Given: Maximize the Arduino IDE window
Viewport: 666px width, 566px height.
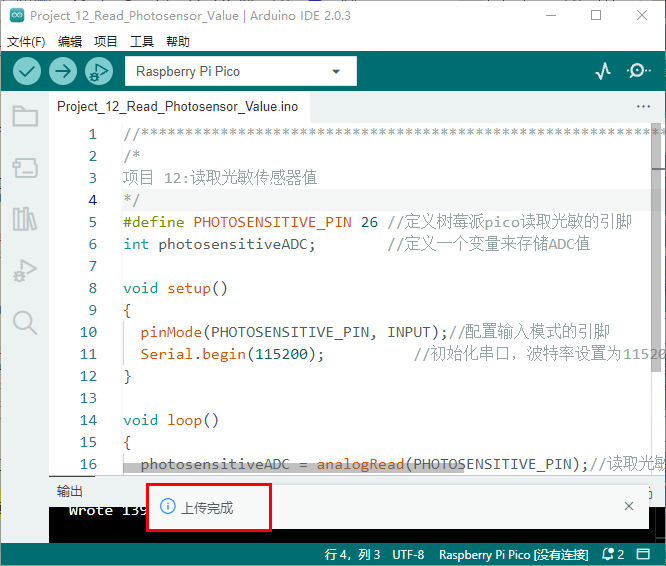Looking at the screenshot, I should click(596, 15).
